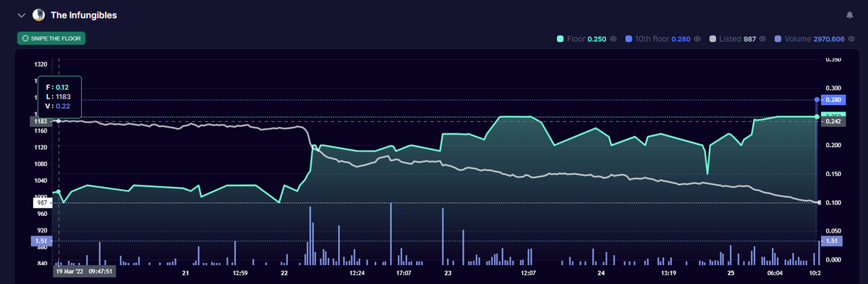Select the 10th floor 0.280 legend value

pyautogui.click(x=663, y=38)
